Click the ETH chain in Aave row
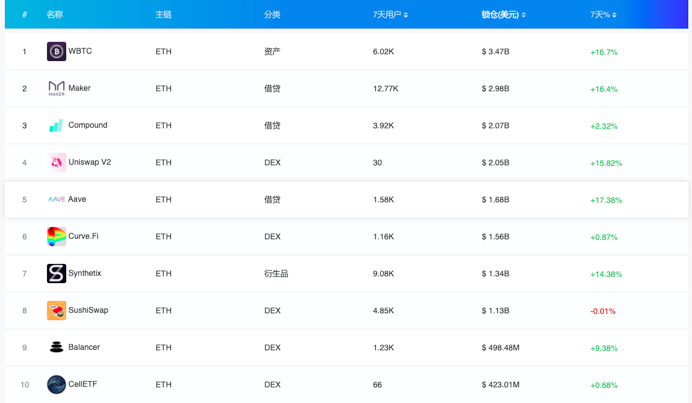Screen dimensions: 692x403 tap(163, 200)
